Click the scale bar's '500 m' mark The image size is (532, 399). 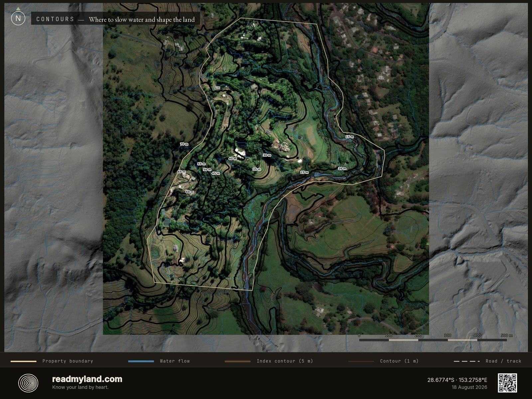point(507,335)
